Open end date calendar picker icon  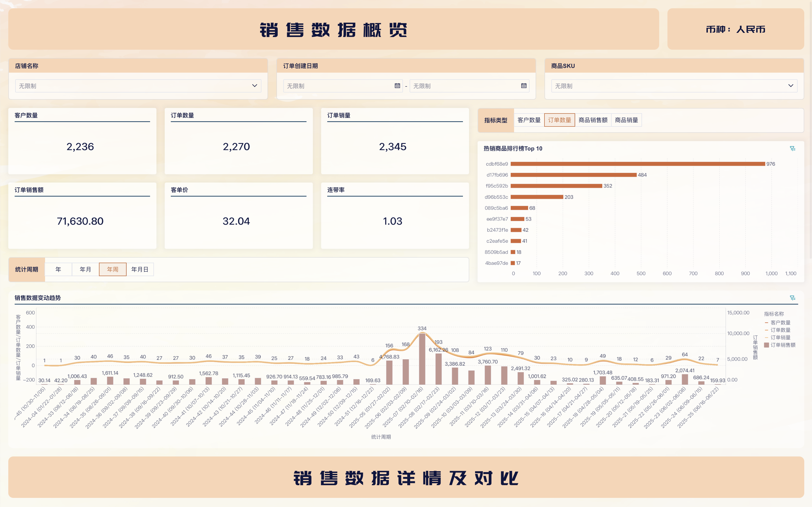click(x=523, y=86)
